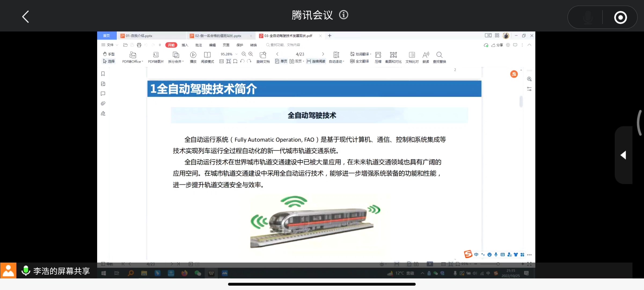Expand the 95.28% zoom level dropdown
The height and width of the screenshot is (290, 644).
(x=236, y=54)
